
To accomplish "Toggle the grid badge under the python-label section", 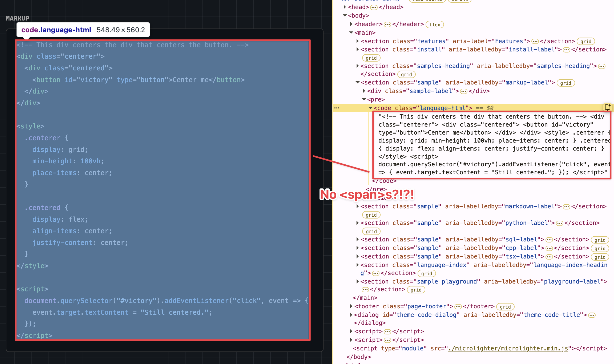I will [371, 231].
